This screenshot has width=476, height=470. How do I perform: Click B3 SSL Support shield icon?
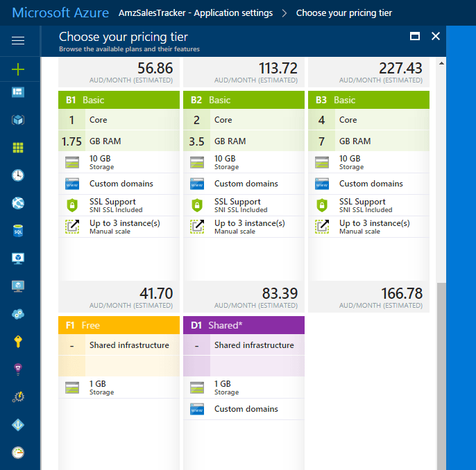(x=322, y=205)
